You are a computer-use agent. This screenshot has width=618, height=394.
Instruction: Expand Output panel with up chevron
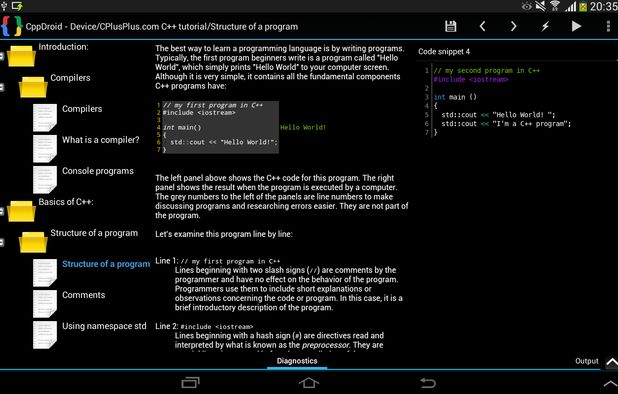[x=611, y=362]
